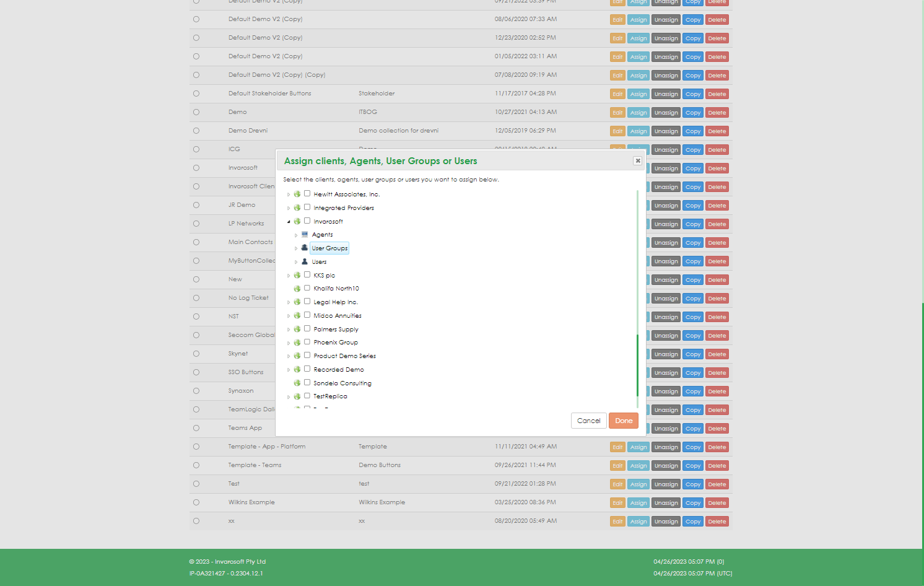This screenshot has height=586, width=924.
Task: Click the Recorded Demo globe icon
Action: [x=297, y=369]
